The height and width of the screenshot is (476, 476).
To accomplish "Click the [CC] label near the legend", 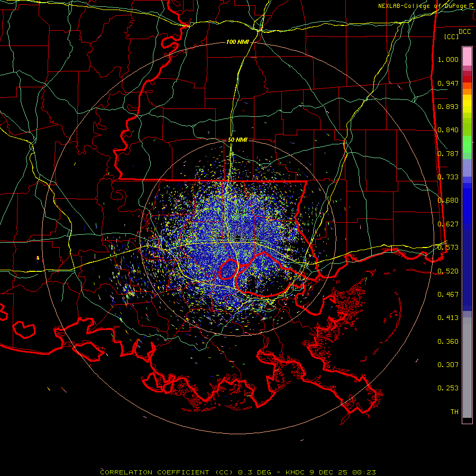I will click(452, 36).
